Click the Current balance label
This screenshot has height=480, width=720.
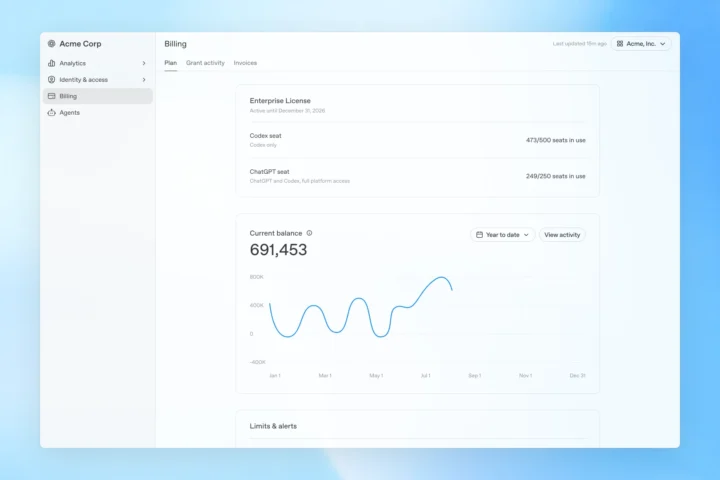click(x=276, y=233)
